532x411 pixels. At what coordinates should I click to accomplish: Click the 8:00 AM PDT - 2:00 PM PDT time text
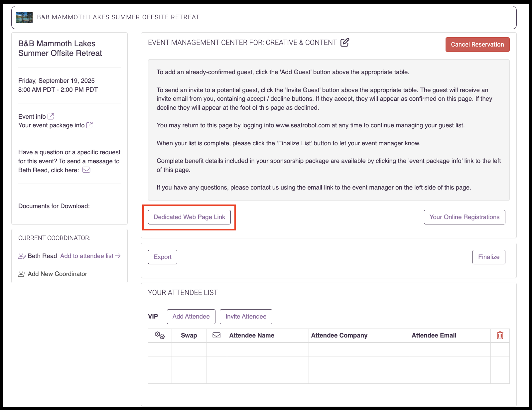(x=58, y=90)
